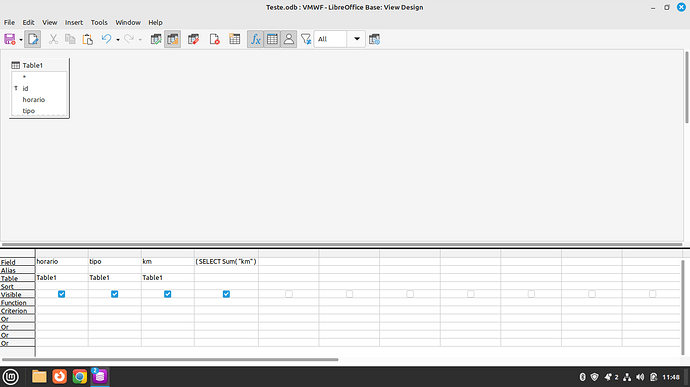Click the document icon with red badge
The height and width of the screenshot is (387, 690).
click(214, 39)
